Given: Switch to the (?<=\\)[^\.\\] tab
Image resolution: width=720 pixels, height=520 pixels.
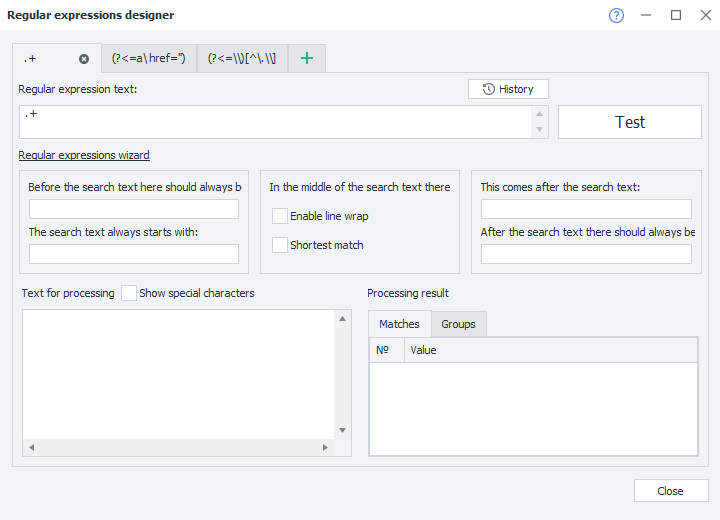Looking at the screenshot, I should click(242, 59).
